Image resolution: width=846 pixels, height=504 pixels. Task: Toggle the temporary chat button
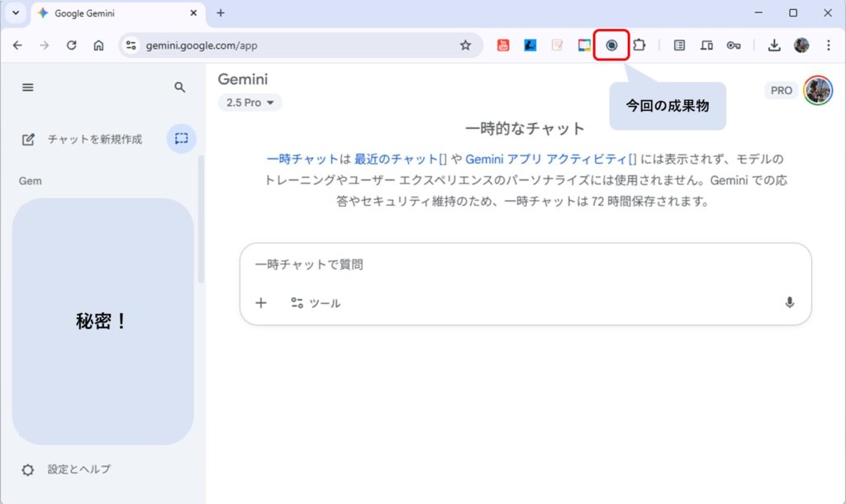[181, 139]
